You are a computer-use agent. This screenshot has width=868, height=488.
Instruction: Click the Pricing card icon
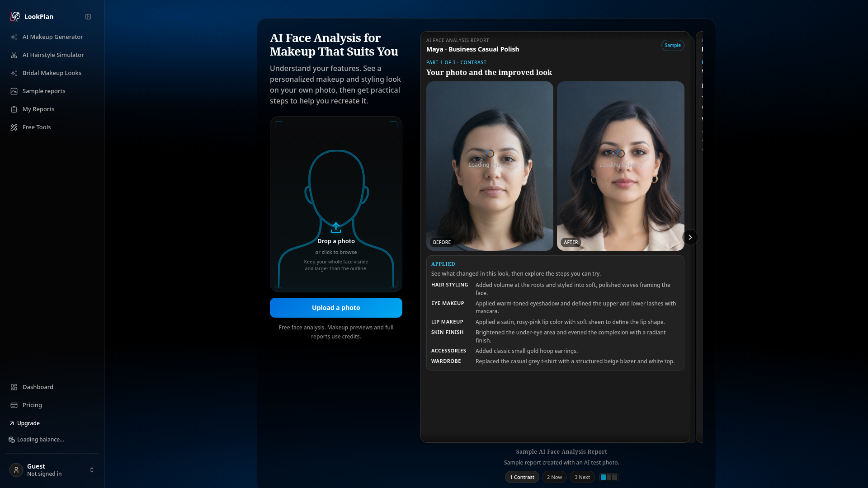click(14, 405)
